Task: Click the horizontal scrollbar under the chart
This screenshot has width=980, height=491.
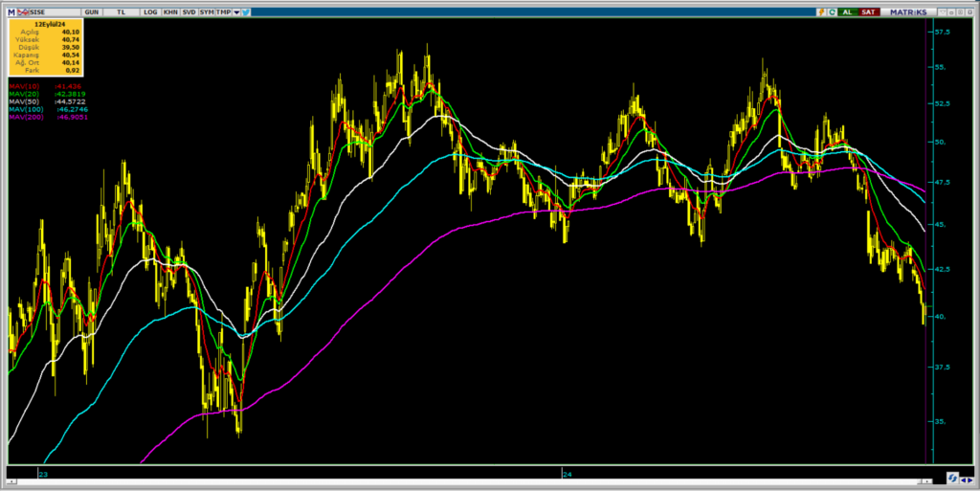Action: click(x=479, y=482)
